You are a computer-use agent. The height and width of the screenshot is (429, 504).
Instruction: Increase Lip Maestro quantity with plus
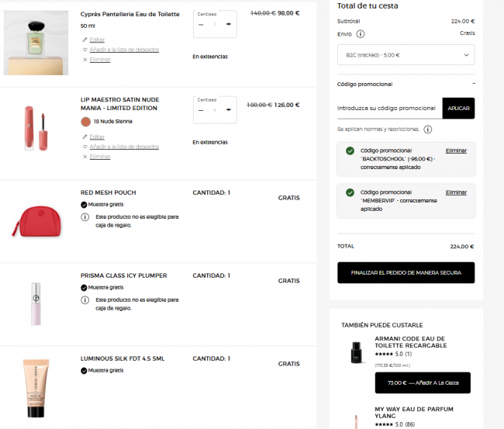click(x=229, y=109)
